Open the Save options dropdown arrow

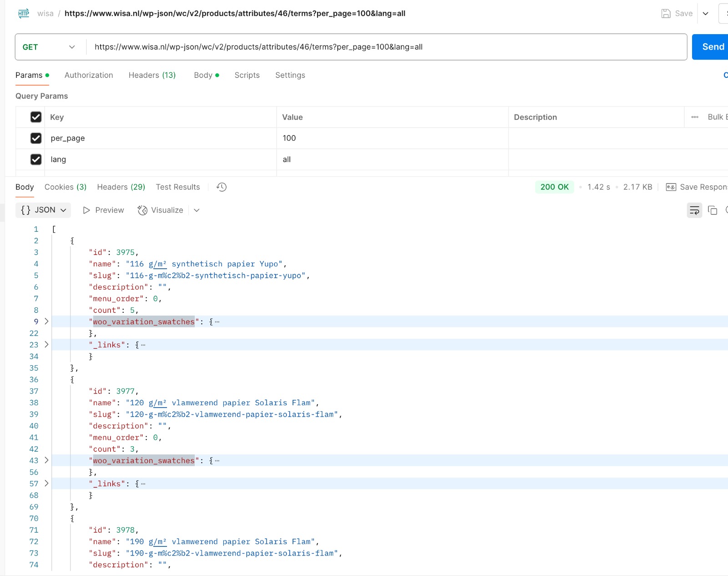pyautogui.click(x=705, y=13)
